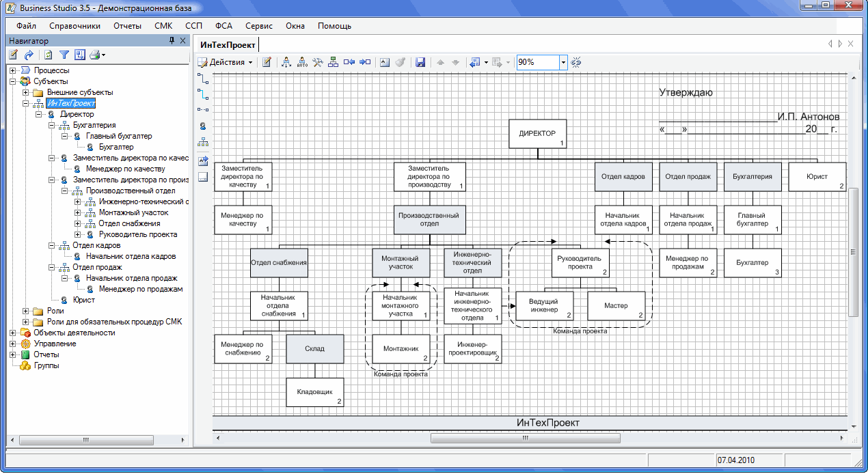This screenshot has height=474, width=868.
Task: Select the text export tool in palette
Action: 203,161
